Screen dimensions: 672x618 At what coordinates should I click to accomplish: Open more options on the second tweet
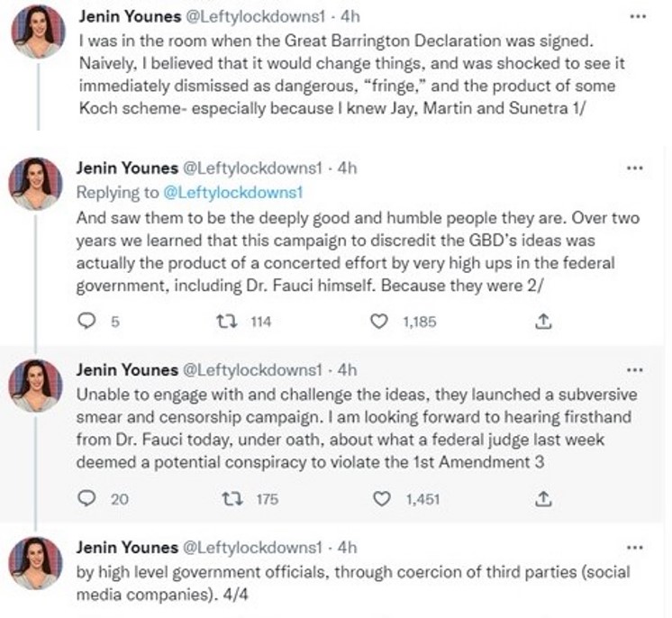point(635,168)
